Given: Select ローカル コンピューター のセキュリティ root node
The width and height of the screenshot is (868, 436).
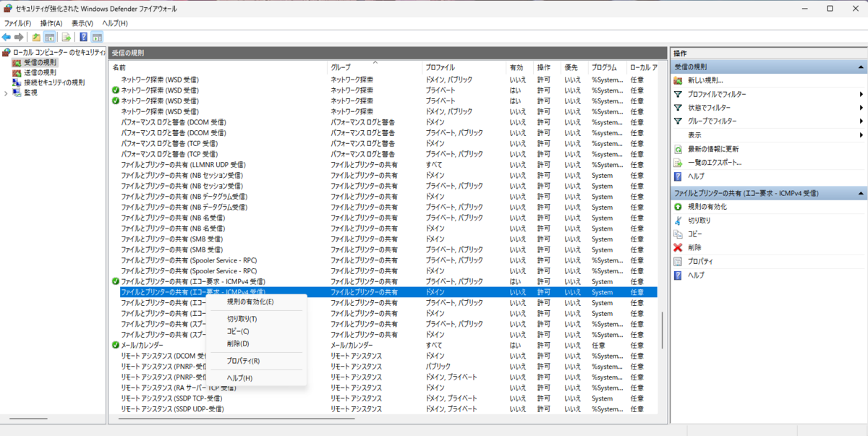Looking at the screenshot, I should (59, 53).
